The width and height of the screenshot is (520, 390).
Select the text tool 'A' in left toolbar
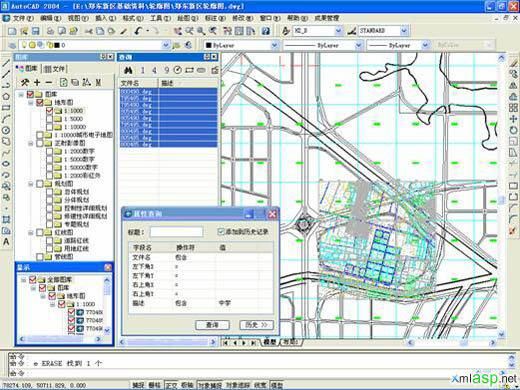[x=6, y=241]
